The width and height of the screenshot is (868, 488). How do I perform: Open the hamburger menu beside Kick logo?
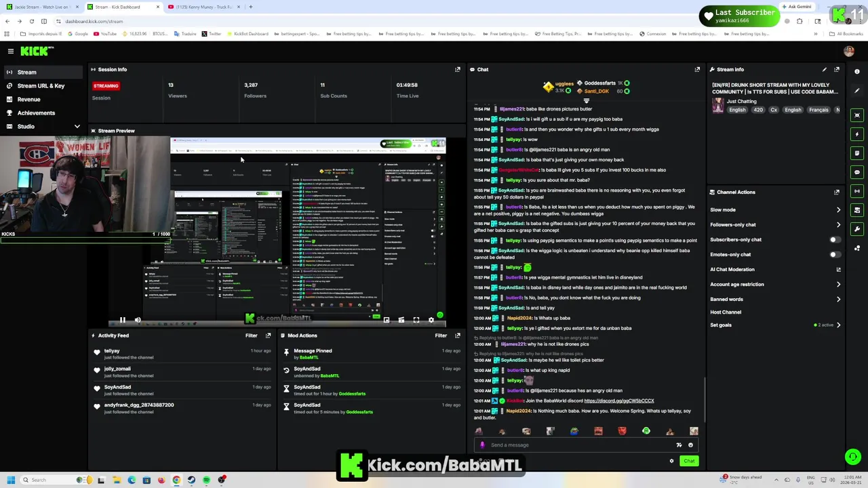point(11,51)
